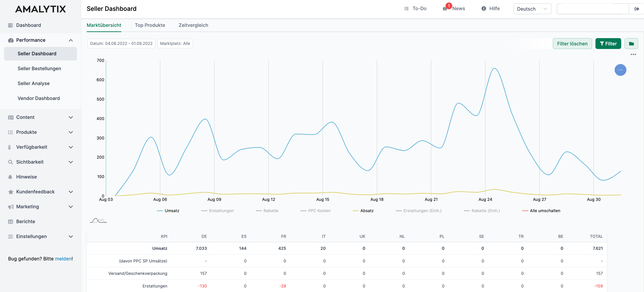Click the TOTAL column header
Image resolution: width=644 pixels, height=292 pixels.
tap(596, 236)
